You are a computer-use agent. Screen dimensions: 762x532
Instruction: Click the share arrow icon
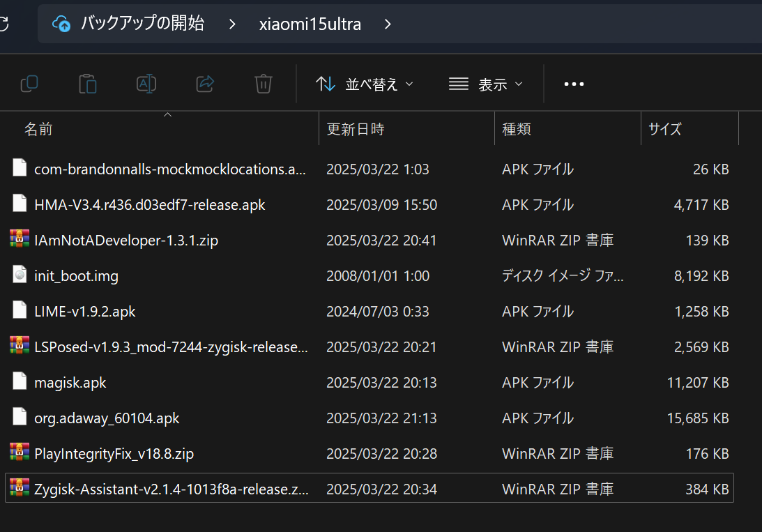(205, 84)
